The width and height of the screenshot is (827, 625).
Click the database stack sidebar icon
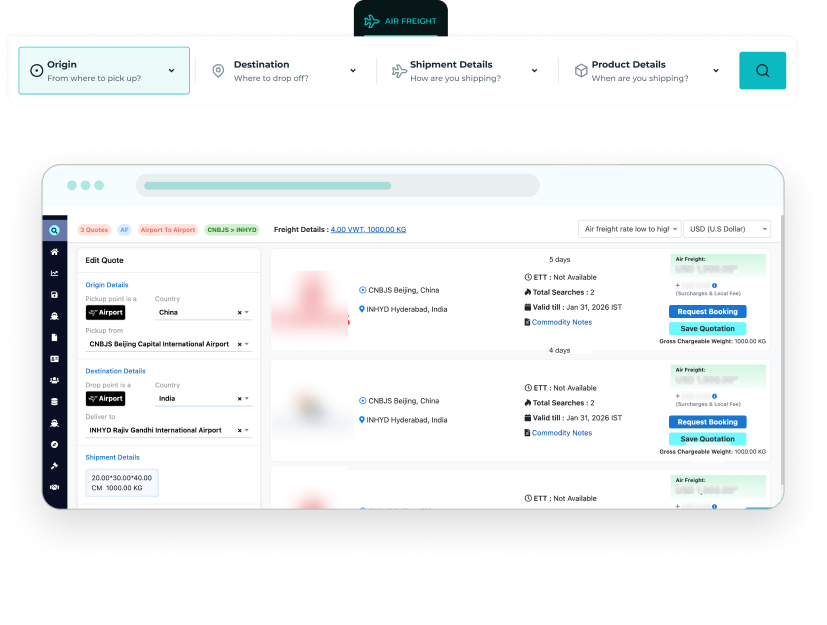[x=54, y=401]
